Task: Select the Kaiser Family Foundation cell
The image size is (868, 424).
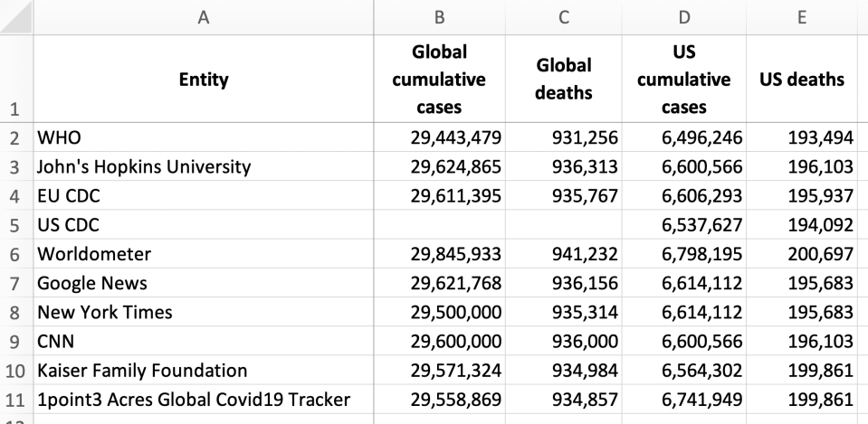Action: (203, 370)
